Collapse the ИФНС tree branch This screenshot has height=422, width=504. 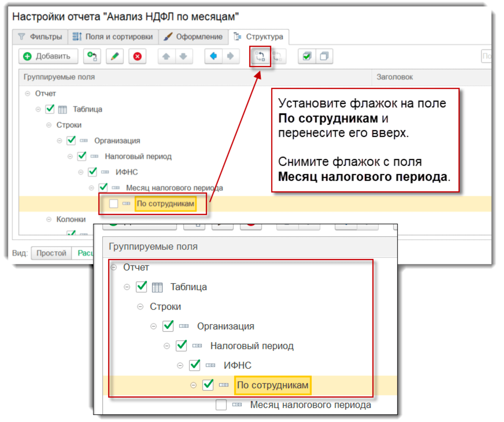(81, 172)
